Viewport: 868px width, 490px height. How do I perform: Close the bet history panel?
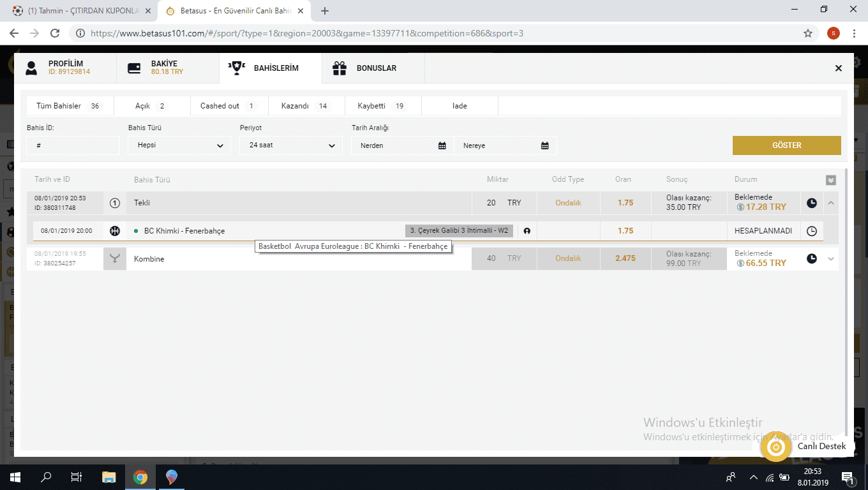click(839, 68)
